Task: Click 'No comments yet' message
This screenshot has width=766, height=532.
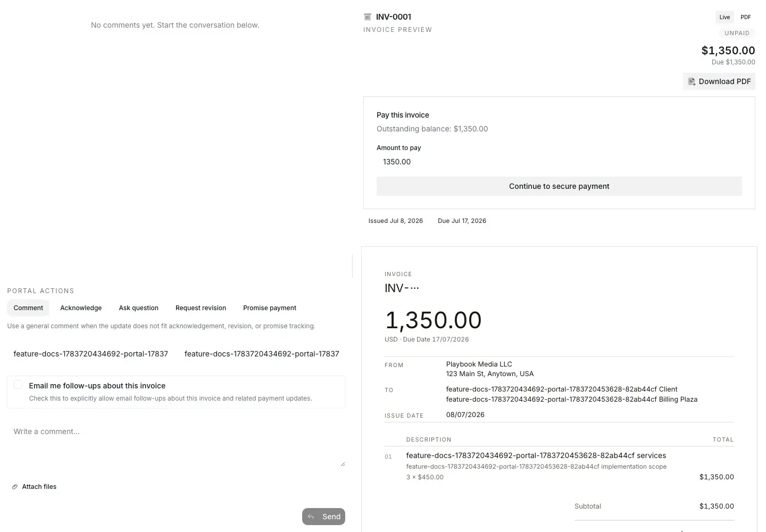Action: (x=175, y=25)
